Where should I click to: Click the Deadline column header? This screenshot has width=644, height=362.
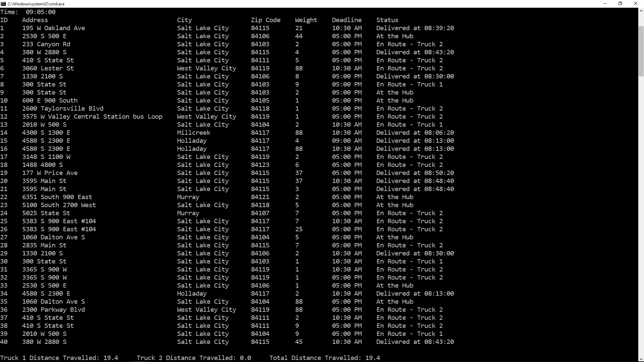[346, 20]
